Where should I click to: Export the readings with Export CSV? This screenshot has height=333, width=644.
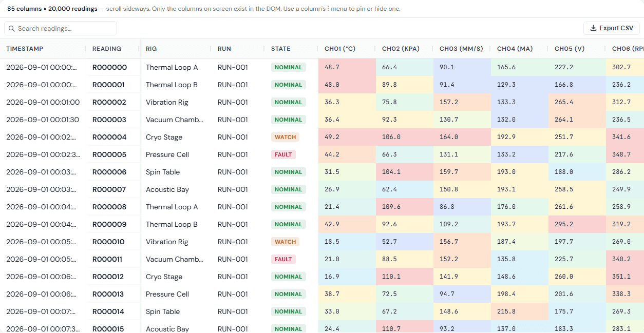click(611, 28)
